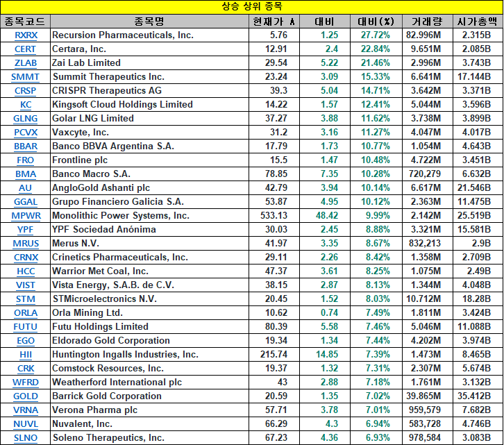Open the RXRX ticker link
This screenshot has width=504, height=445.
(26, 35)
